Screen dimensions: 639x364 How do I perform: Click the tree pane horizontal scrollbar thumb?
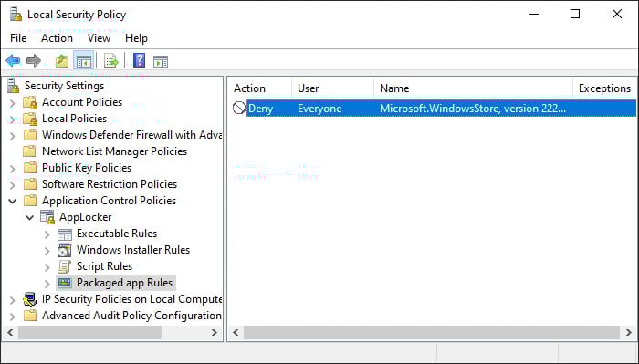90,333
